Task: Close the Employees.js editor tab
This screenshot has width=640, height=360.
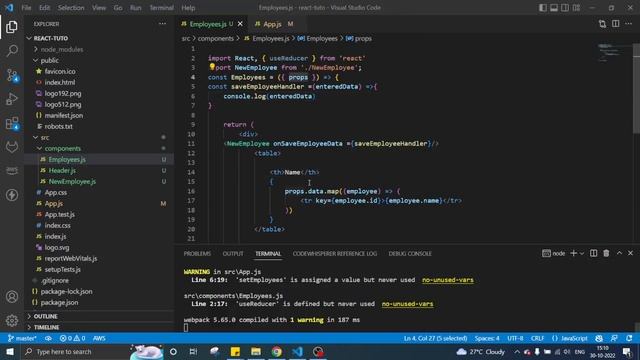Action: [240, 24]
